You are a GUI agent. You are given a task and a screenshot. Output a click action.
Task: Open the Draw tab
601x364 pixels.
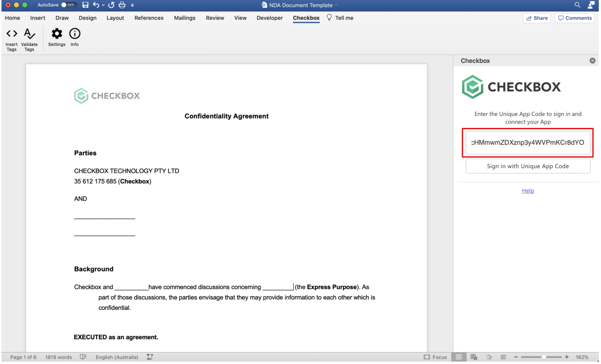pos(62,18)
